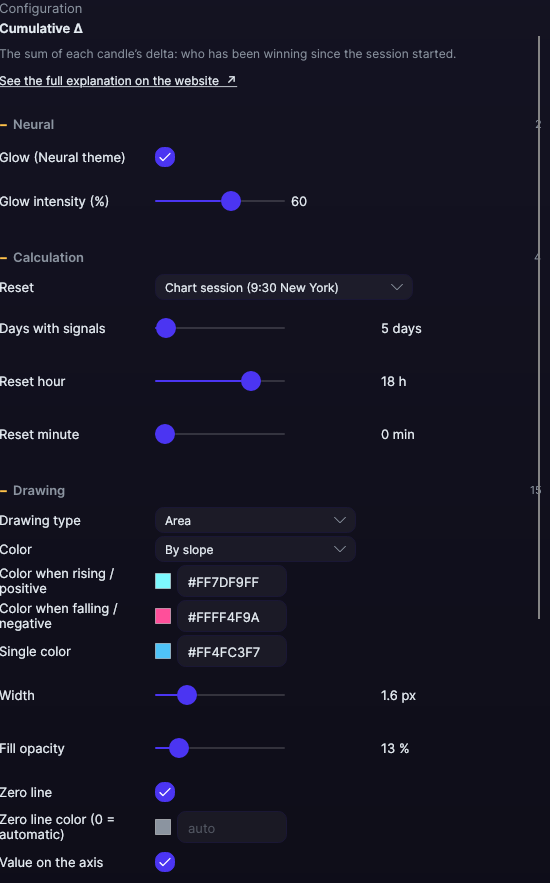Click the '18 h' value text
Image resolution: width=550 pixels, height=883 pixels.
click(x=394, y=381)
